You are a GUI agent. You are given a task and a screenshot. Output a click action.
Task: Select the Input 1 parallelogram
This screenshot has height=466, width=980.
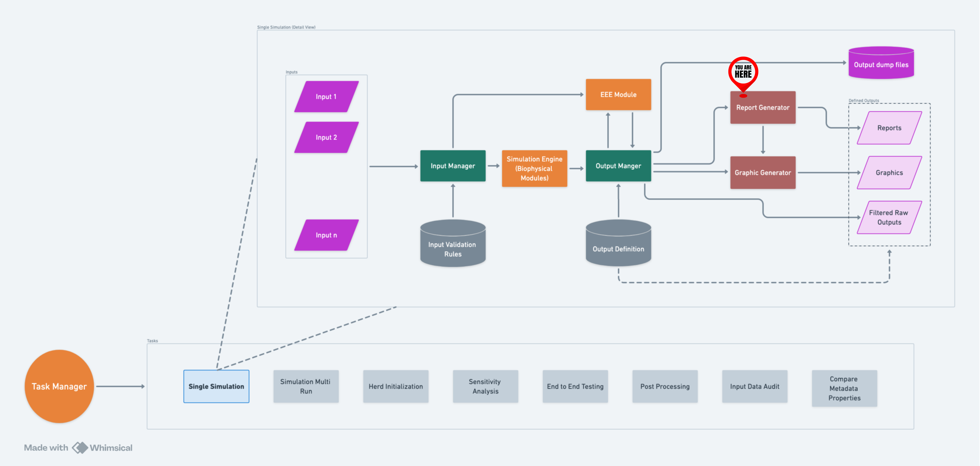click(326, 97)
